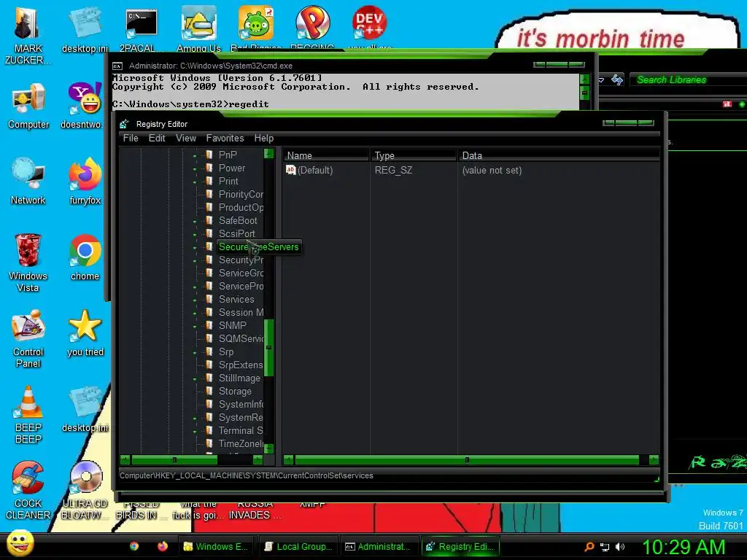Open the smiley Start button

[20, 542]
